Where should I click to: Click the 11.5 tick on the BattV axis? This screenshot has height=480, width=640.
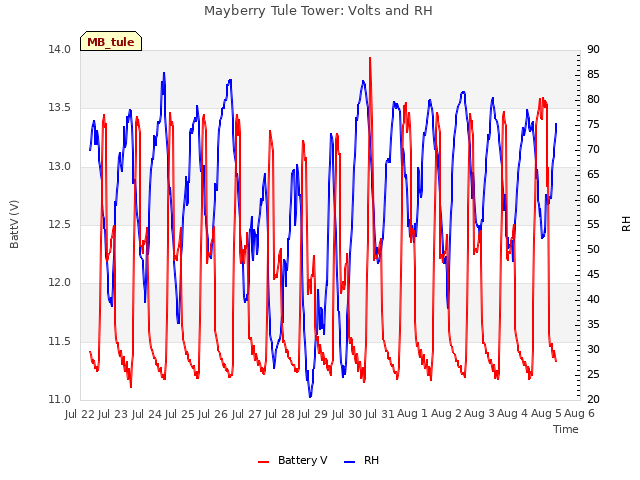pyautogui.click(x=59, y=341)
